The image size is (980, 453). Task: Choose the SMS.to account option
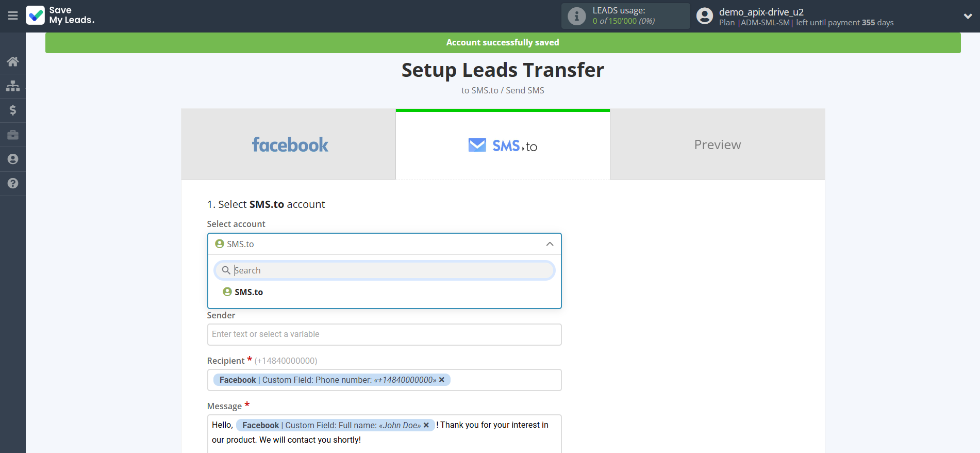tap(248, 292)
